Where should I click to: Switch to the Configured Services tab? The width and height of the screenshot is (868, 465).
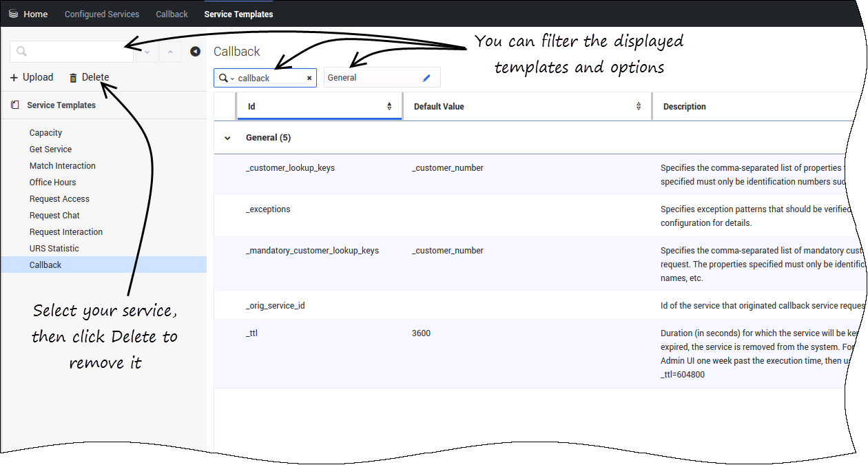tap(102, 14)
